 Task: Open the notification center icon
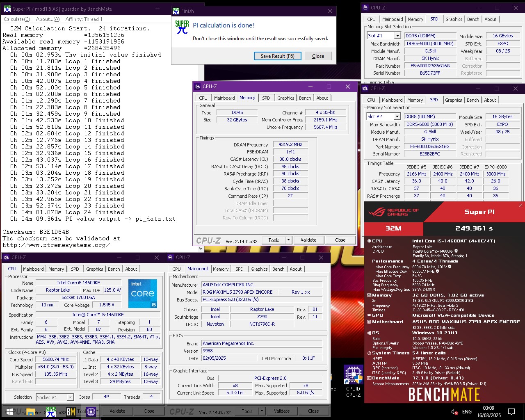tap(511, 411)
